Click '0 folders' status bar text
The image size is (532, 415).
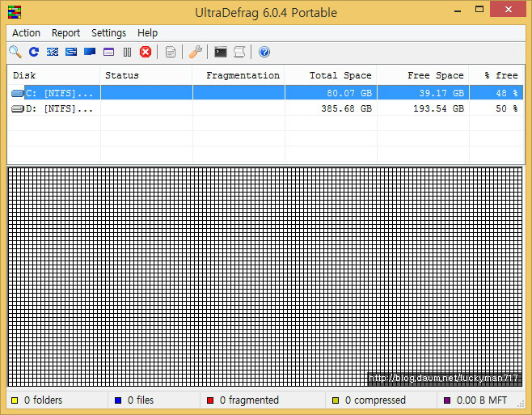[44, 400]
